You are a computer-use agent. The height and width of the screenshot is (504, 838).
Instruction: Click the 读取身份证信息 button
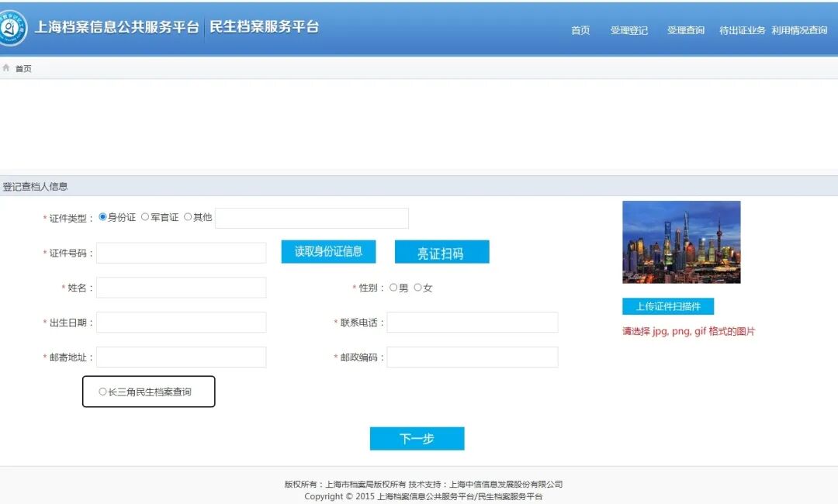(x=328, y=251)
